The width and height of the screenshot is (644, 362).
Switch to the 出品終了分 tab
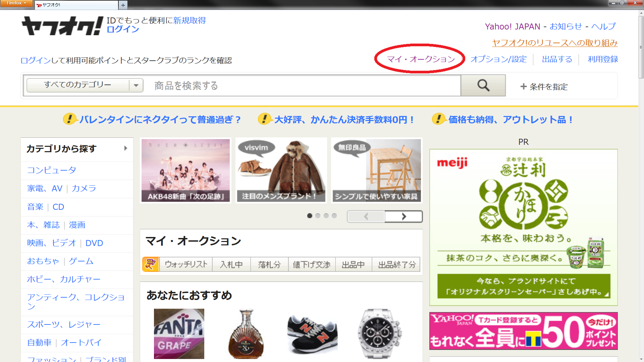point(397,264)
